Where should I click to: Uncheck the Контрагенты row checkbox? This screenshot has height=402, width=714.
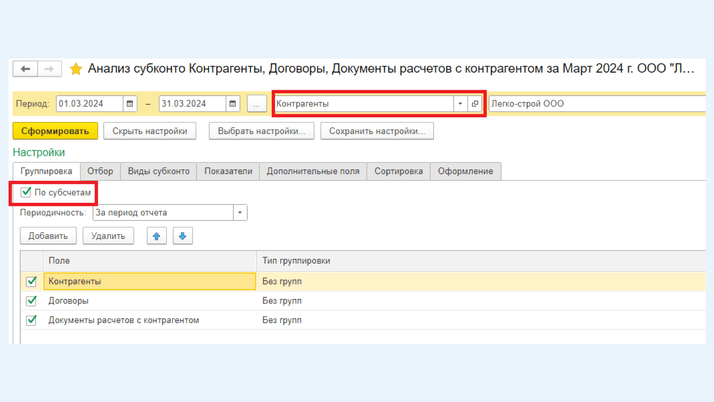[31, 281]
